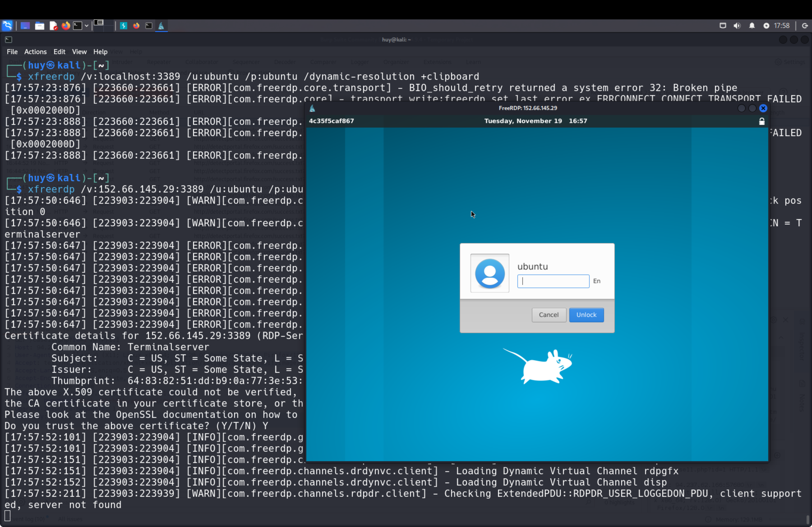Open the terminal View menu
The height and width of the screenshot is (527, 812).
click(x=79, y=52)
